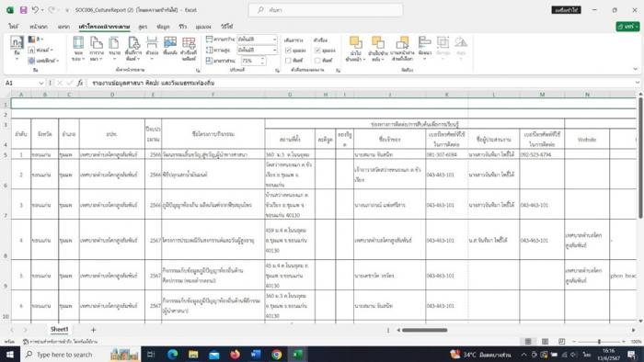Open the Themes gallery button
The image size is (644, 362).
[x=17, y=48]
